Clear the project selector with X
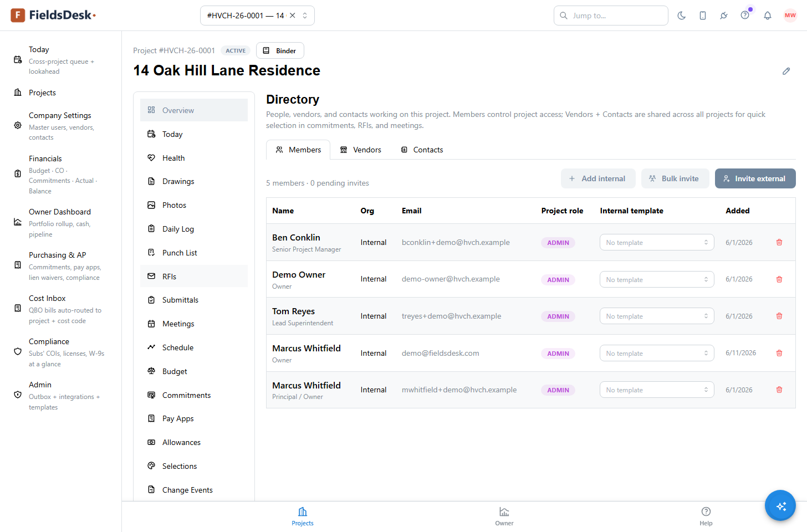Screen dimensions: 807x532 pos(293,16)
